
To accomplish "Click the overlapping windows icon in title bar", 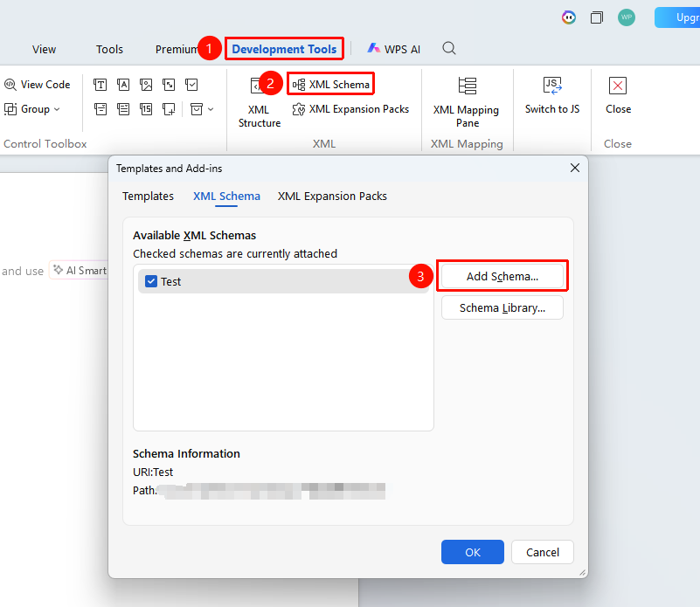I will 596,17.
